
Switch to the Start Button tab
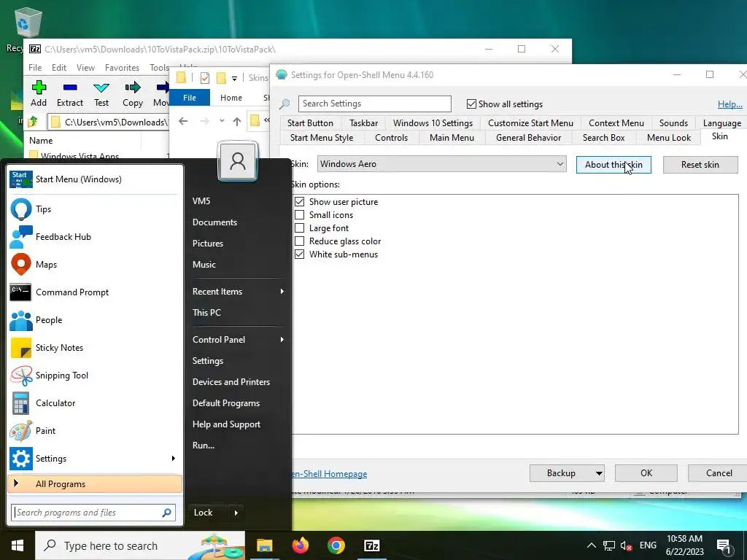(x=310, y=122)
